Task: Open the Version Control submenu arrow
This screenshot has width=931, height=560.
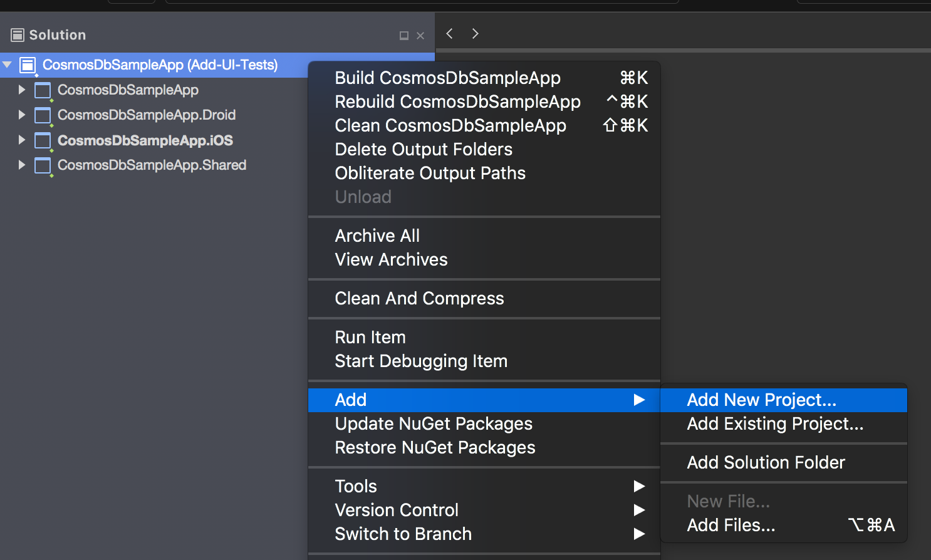Action: [639, 510]
